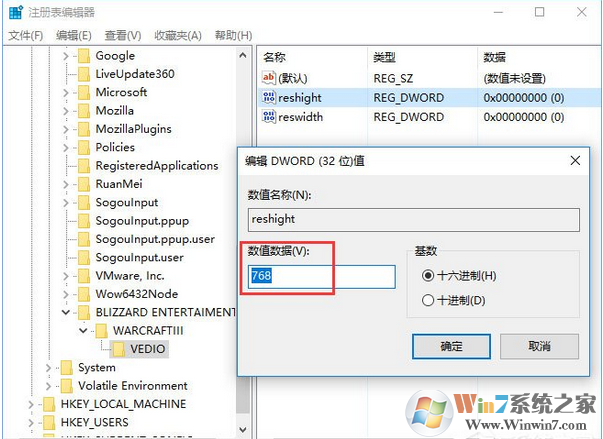Screen dimensions: 603x439
Task: Select the BLIZZARD ENTERTAIMENT folder icon
Action: click(x=84, y=313)
